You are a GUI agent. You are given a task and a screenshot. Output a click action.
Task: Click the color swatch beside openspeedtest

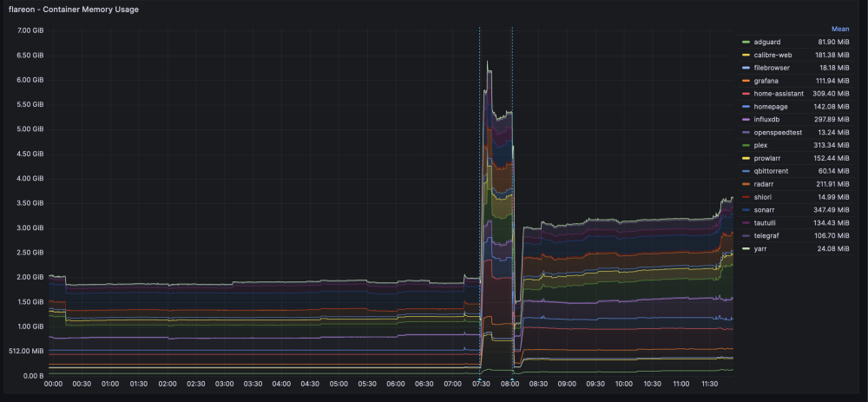[746, 132]
